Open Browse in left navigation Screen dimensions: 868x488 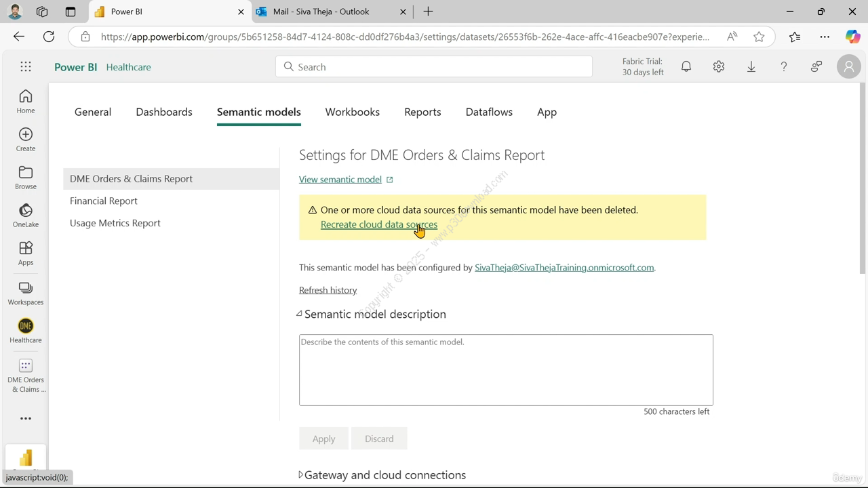(26, 177)
